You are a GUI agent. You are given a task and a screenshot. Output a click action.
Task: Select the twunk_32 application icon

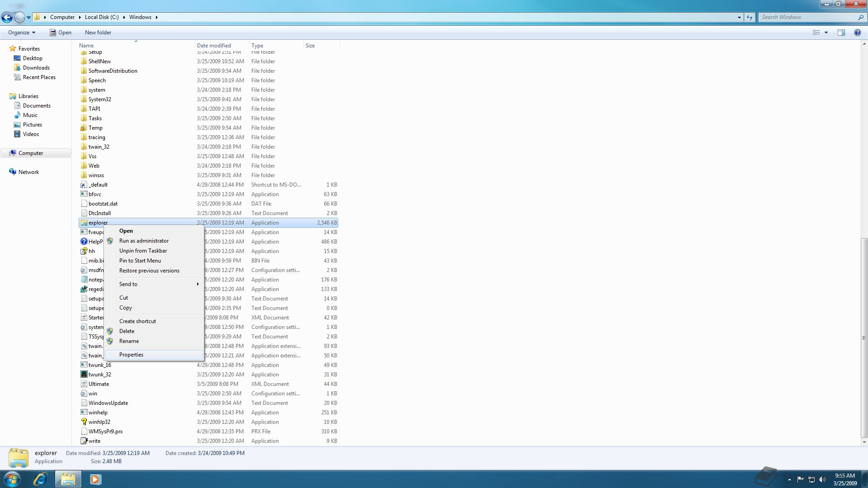(x=84, y=375)
